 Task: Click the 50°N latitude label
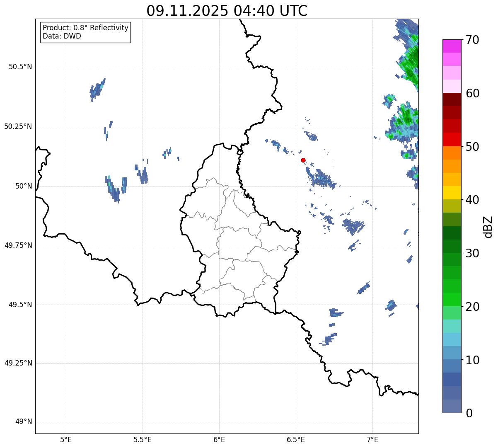coord(24,186)
